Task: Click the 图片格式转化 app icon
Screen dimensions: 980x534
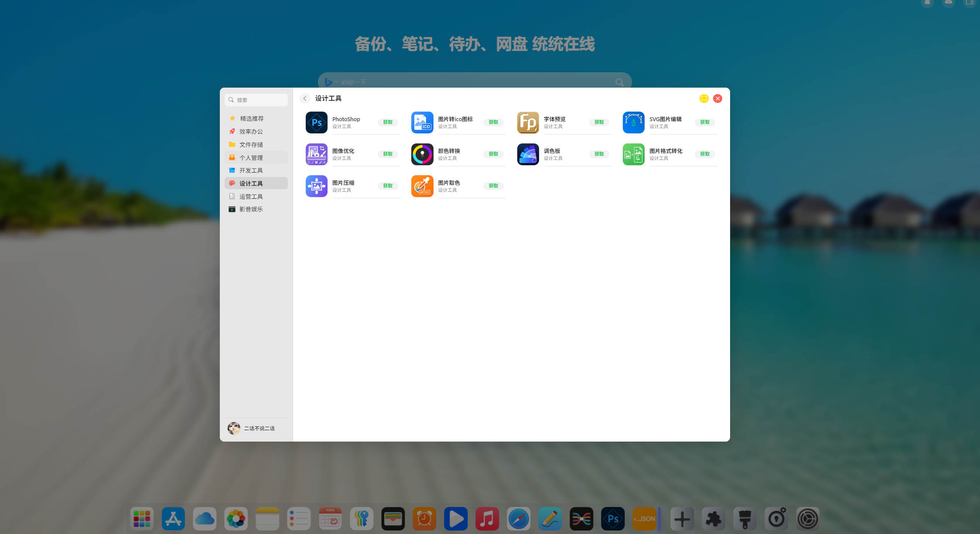Action: pos(634,154)
